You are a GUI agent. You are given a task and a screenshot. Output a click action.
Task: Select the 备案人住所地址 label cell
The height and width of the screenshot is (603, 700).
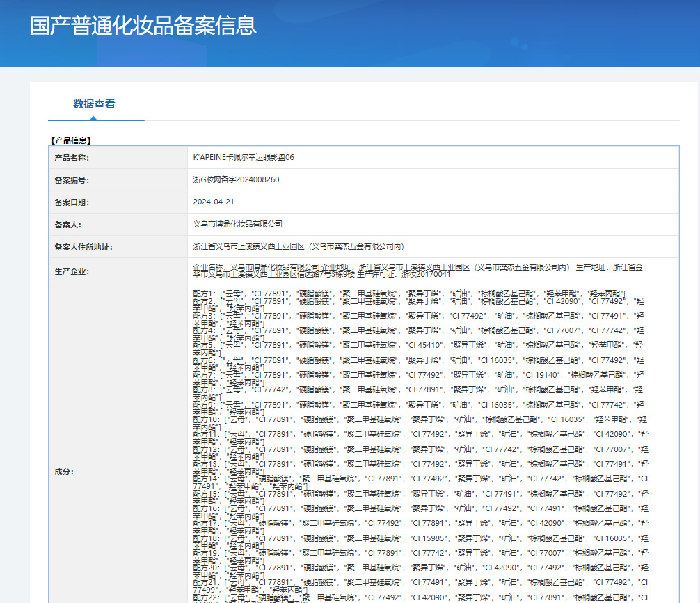(x=83, y=247)
